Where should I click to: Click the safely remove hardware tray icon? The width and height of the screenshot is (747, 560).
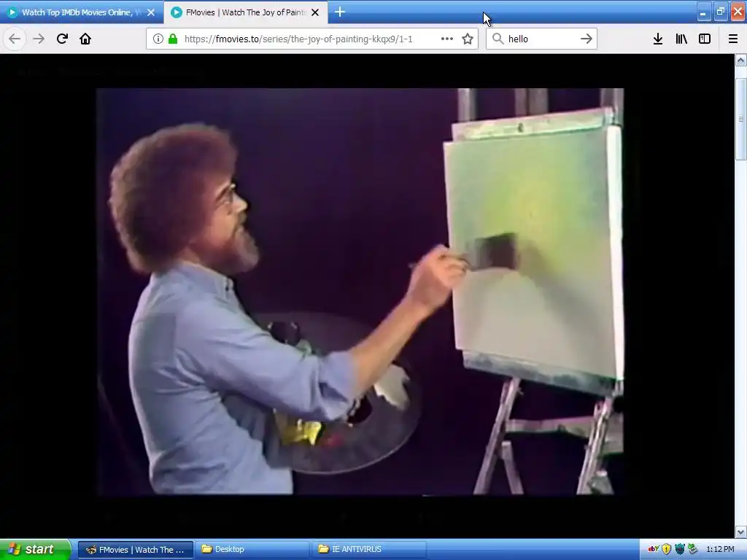693,549
